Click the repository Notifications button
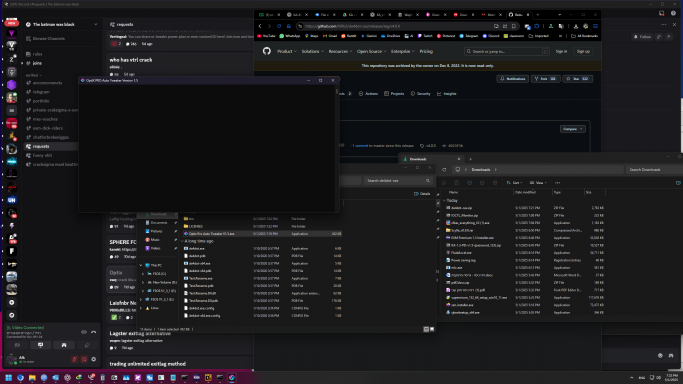Screen dimensions: 683x384 click(512, 79)
